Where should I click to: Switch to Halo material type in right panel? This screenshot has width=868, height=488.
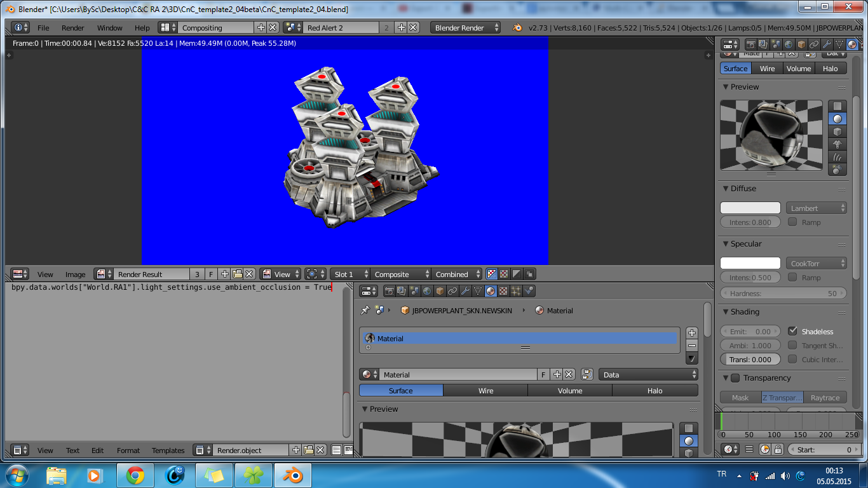[x=831, y=69]
